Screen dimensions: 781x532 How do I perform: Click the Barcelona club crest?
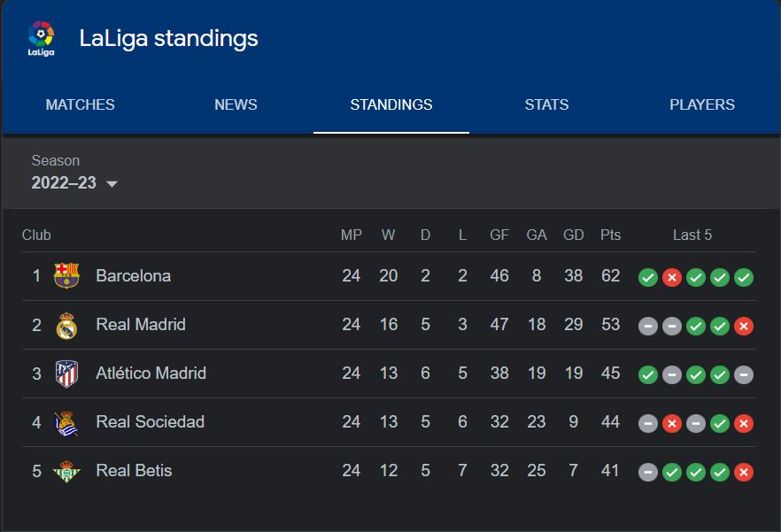[66, 276]
